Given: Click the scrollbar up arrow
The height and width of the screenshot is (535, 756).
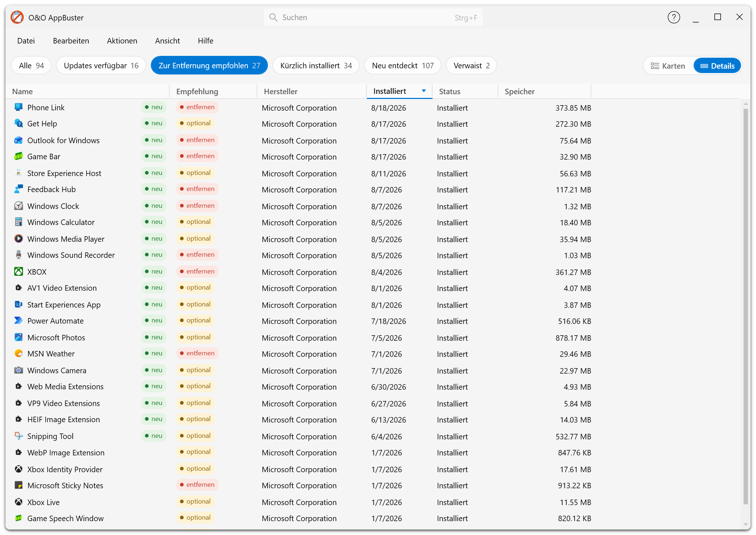Looking at the screenshot, I should tap(746, 104).
